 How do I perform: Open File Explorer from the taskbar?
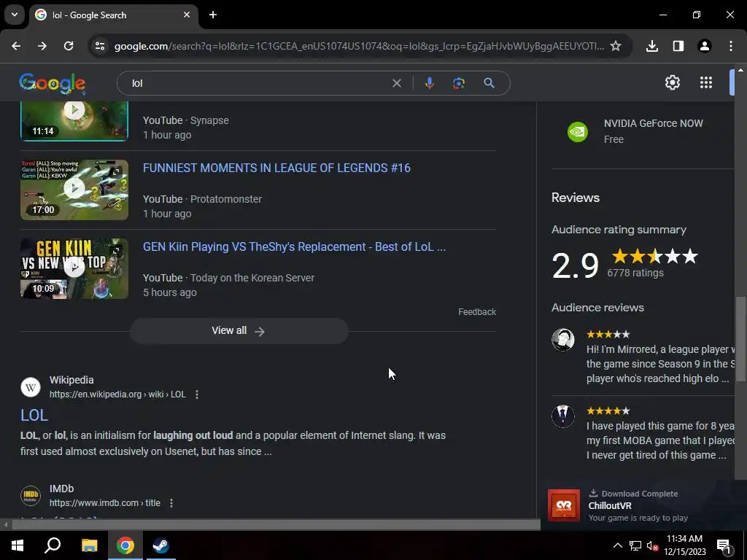tap(89, 545)
